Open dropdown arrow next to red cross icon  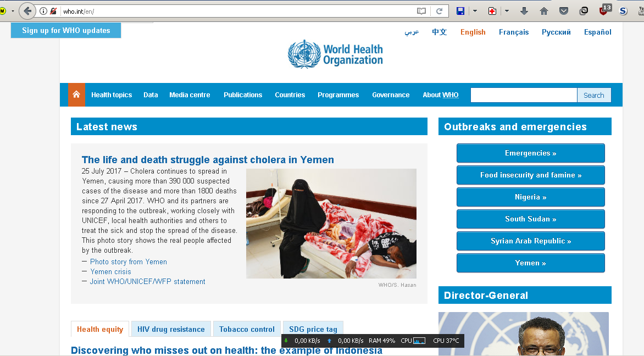[x=507, y=11]
